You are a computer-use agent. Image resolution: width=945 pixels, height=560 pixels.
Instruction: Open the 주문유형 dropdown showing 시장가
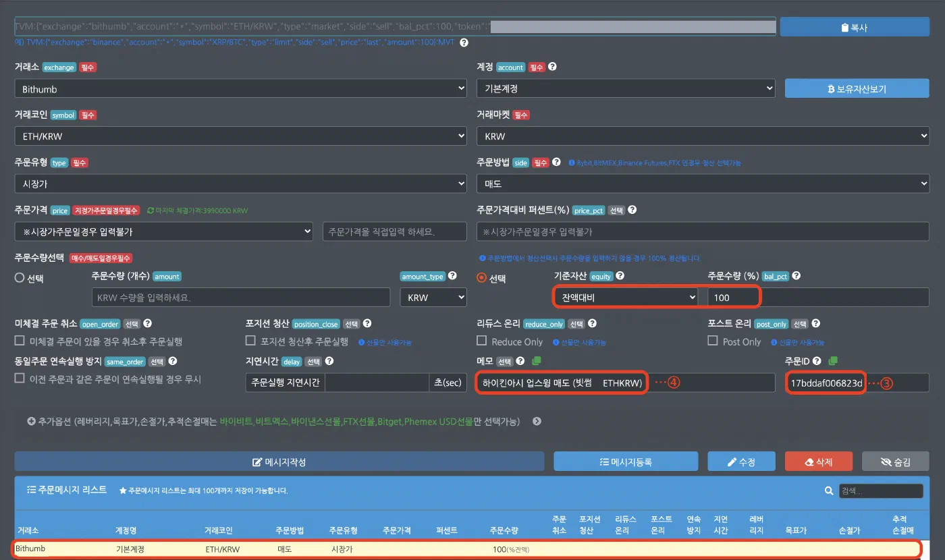pyautogui.click(x=240, y=184)
